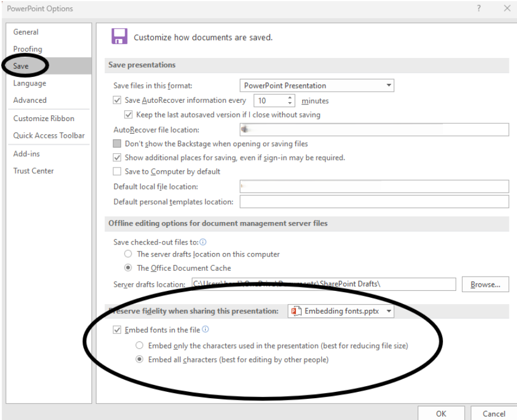
Task: Open the Customize Ribbon category
Action: [x=49, y=118]
